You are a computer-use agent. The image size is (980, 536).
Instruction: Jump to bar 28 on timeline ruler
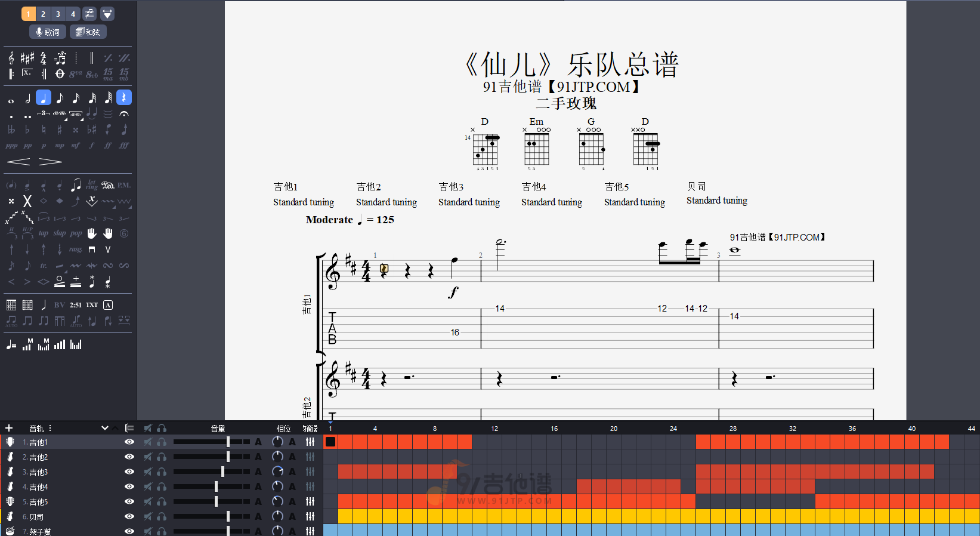click(732, 429)
